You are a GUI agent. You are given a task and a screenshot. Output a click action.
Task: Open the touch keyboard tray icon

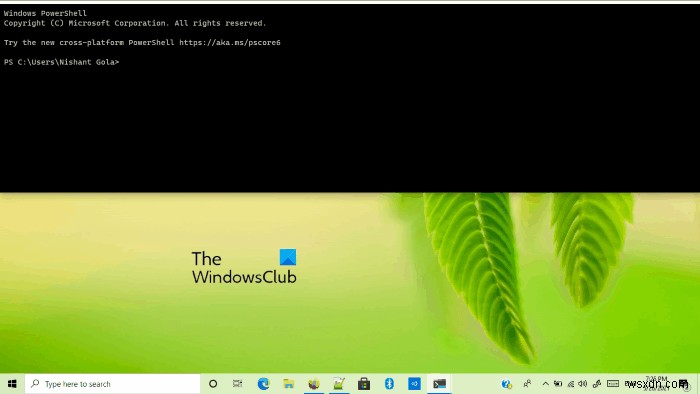pyautogui.click(x=613, y=384)
